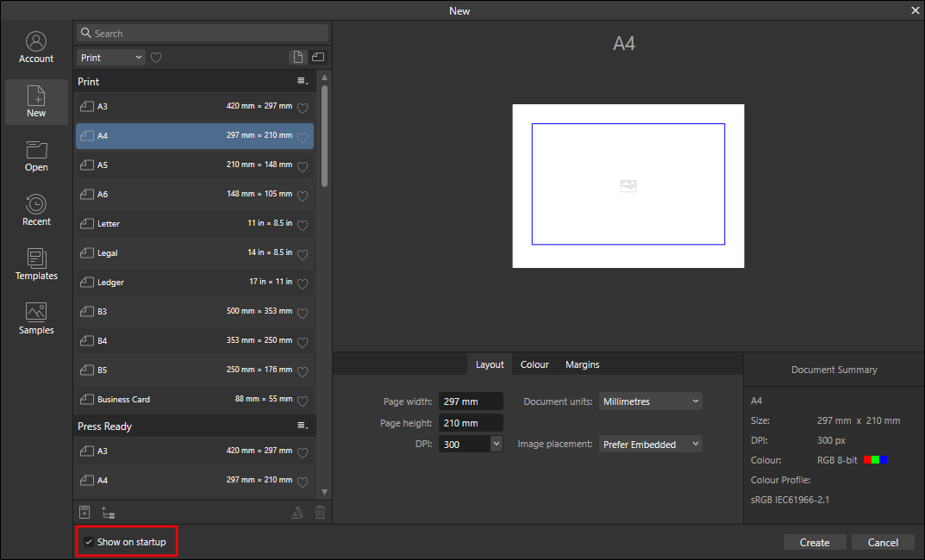Select portrait page orientation icon
The width and height of the screenshot is (925, 560).
click(298, 58)
